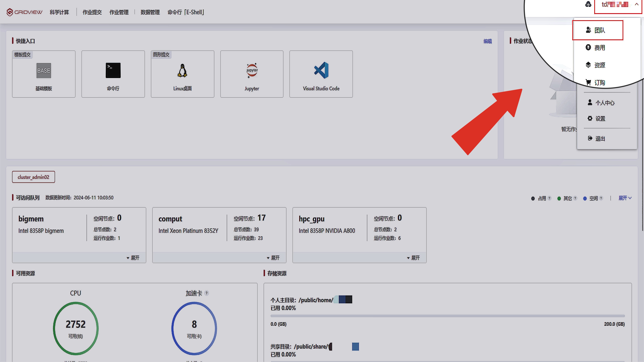Click the GridView logo
644x362 pixels.
coord(24,12)
